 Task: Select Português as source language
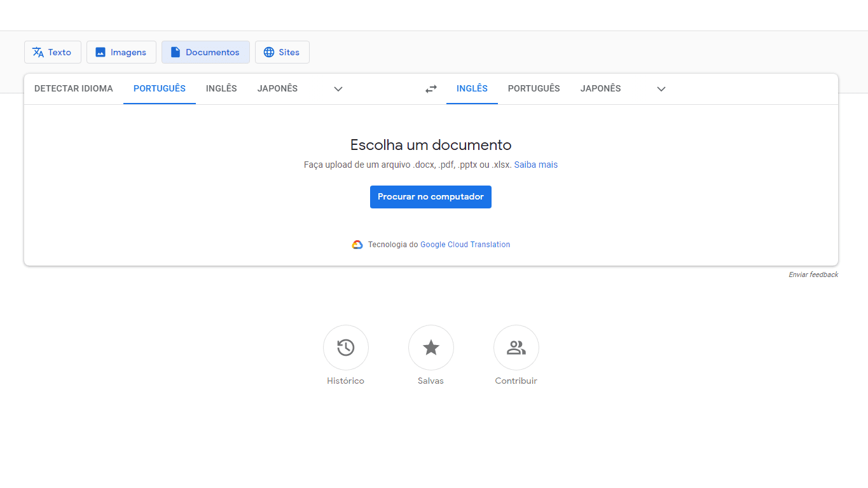tap(160, 89)
